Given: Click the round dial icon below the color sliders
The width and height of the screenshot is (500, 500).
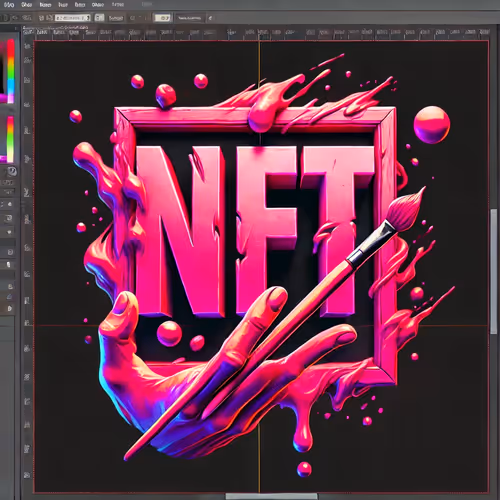Looking at the screenshot, I should [12, 171].
